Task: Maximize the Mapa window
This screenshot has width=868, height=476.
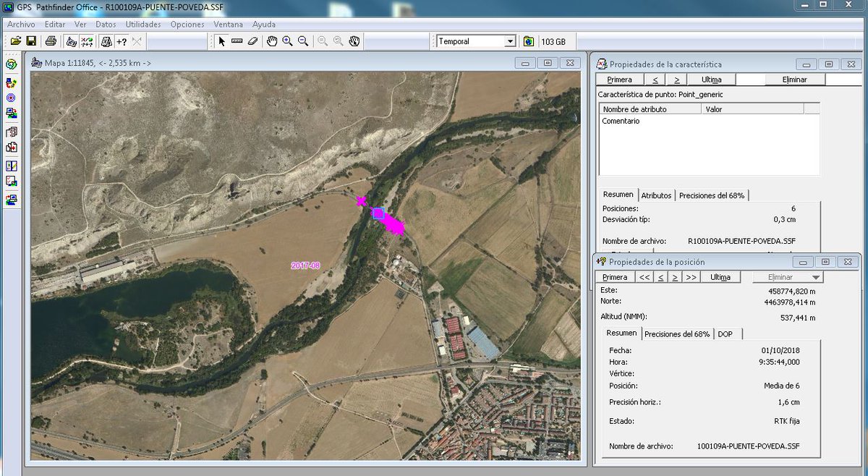Action: [548, 63]
